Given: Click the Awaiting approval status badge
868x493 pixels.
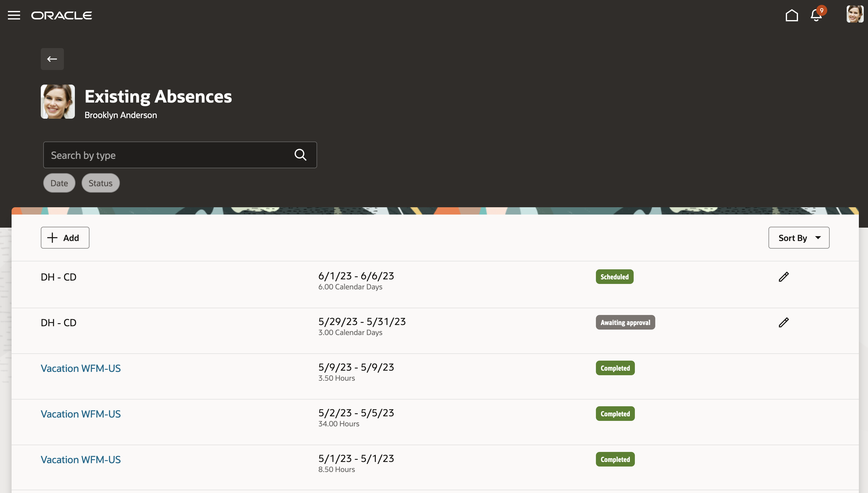Looking at the screenshot, I should tap(625, 322).
